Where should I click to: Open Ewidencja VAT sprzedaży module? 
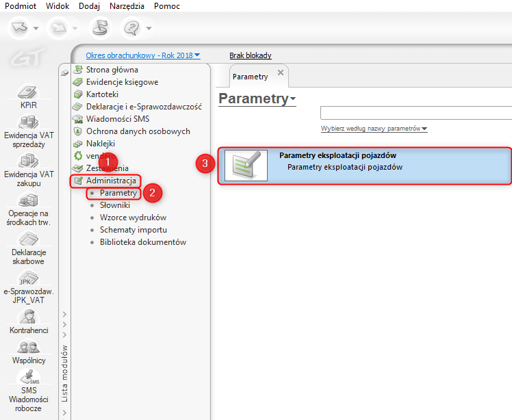click(x=29, y=131)
